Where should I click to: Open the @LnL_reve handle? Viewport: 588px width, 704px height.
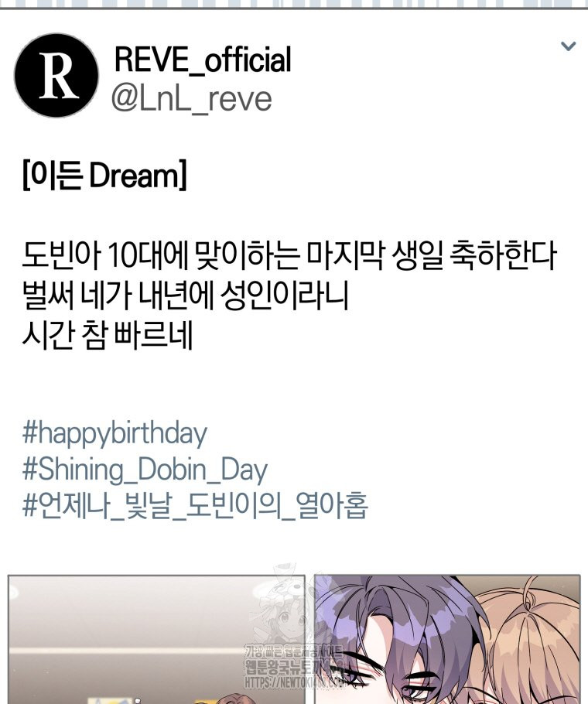[192, 99]
